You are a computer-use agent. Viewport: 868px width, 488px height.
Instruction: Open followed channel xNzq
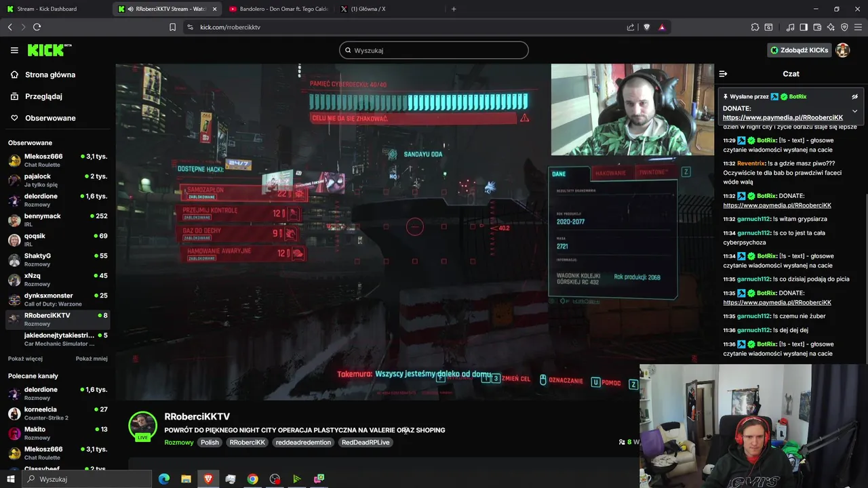click(58, 279)
